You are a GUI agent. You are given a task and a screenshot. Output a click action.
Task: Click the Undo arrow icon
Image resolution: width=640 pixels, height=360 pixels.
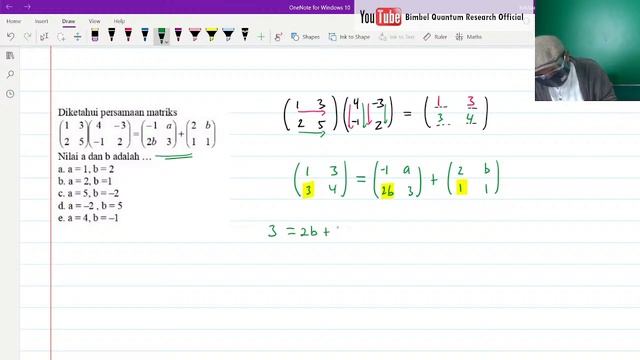tap(11, 37)
